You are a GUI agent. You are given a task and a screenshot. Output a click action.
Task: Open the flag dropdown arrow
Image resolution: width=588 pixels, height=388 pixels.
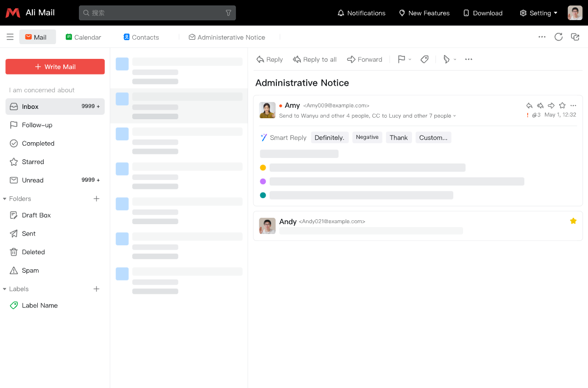coord(410,59)
